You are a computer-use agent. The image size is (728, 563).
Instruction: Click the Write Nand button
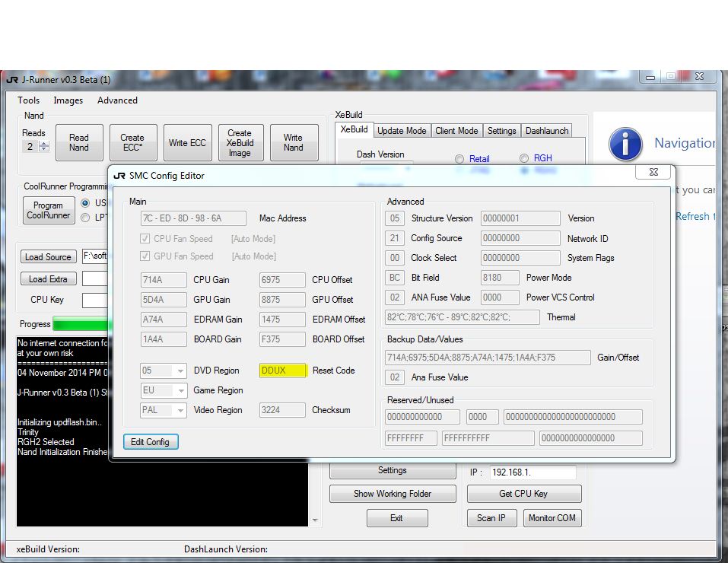click(294, 142)
